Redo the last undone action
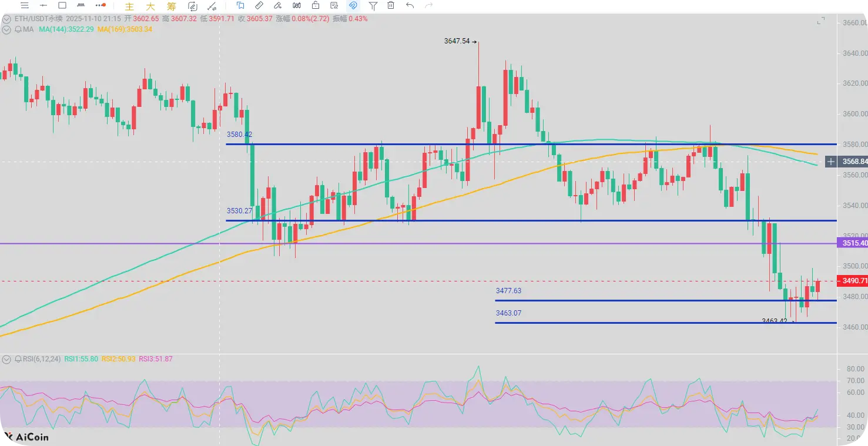Screen dimensions: 868x446 pyautogui.click(x=429, y=5)
